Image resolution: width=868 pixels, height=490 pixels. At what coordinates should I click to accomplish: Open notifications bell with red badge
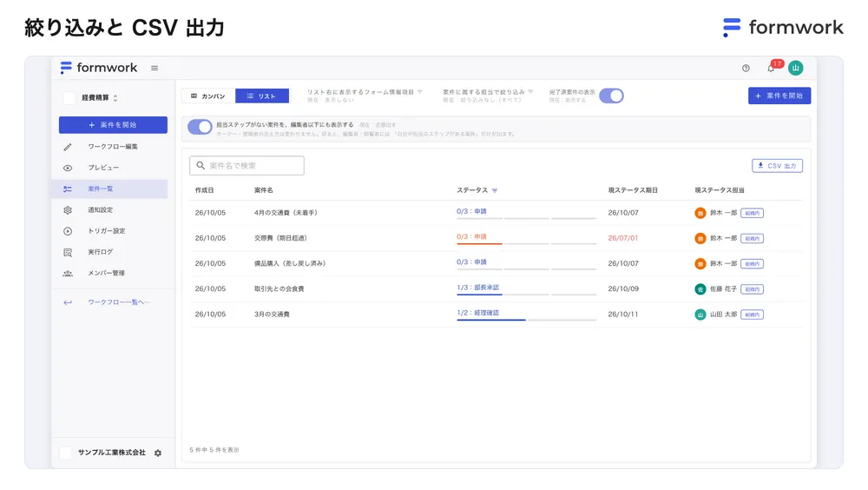[771, 68]
